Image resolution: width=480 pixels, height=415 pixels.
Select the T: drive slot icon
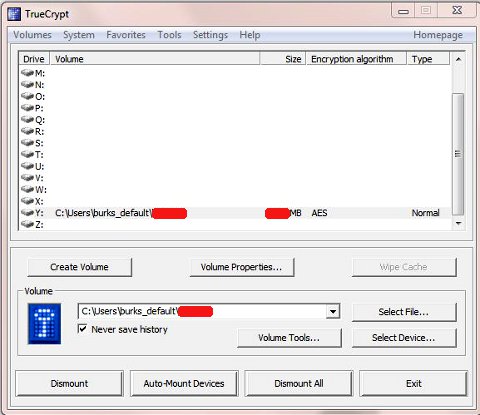tap(27, 154)
